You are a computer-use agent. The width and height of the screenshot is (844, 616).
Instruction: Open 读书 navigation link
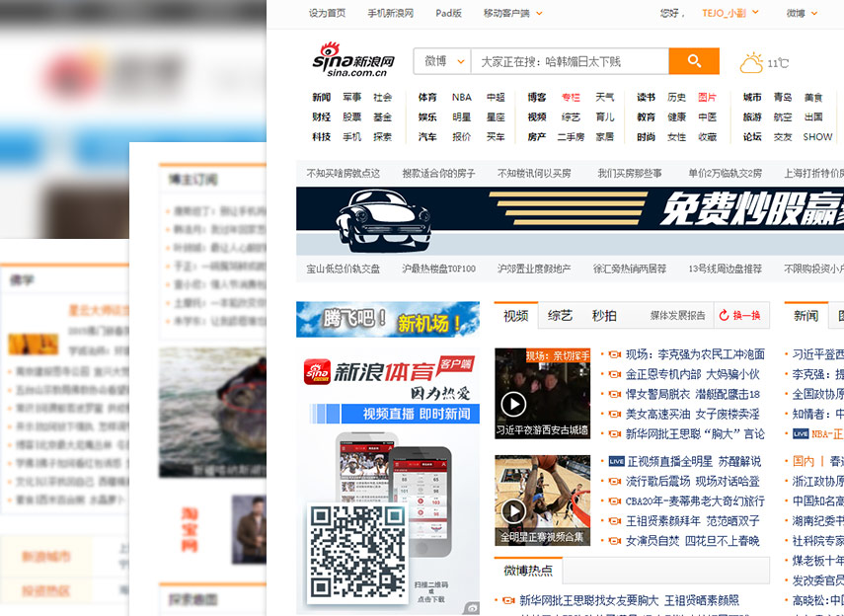pyautogui.click(x=646, y=98)
